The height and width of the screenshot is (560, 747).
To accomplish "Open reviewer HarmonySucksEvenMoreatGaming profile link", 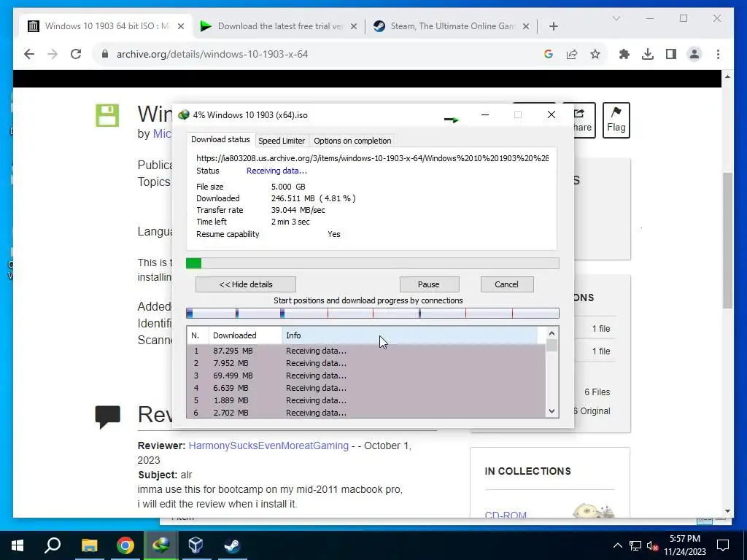I will click(268, 446).
